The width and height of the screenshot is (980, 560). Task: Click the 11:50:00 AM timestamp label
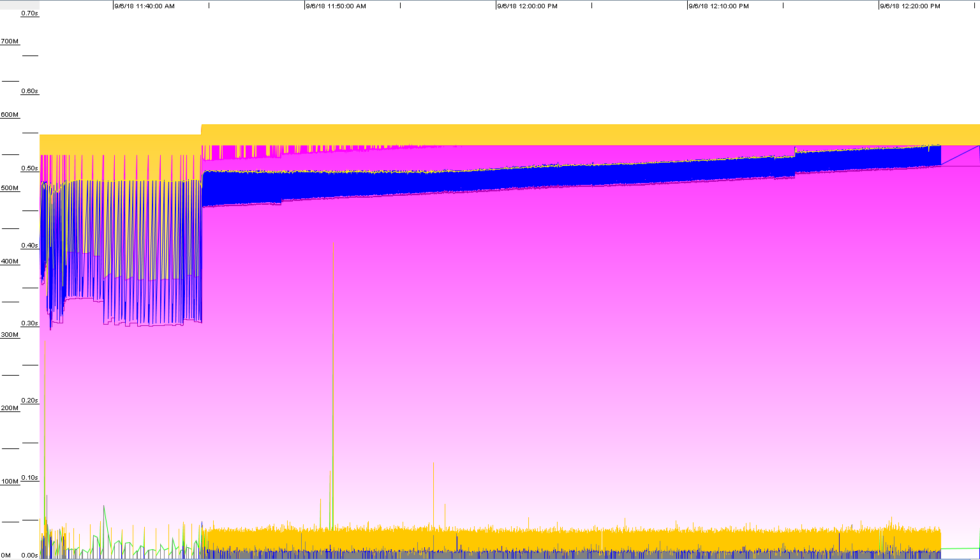click(x=336, y=6)
